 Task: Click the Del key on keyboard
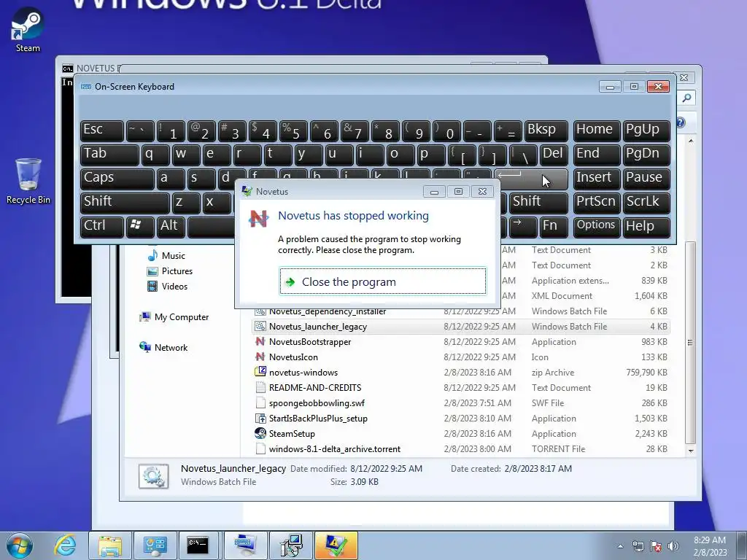(x=554, y=155)
